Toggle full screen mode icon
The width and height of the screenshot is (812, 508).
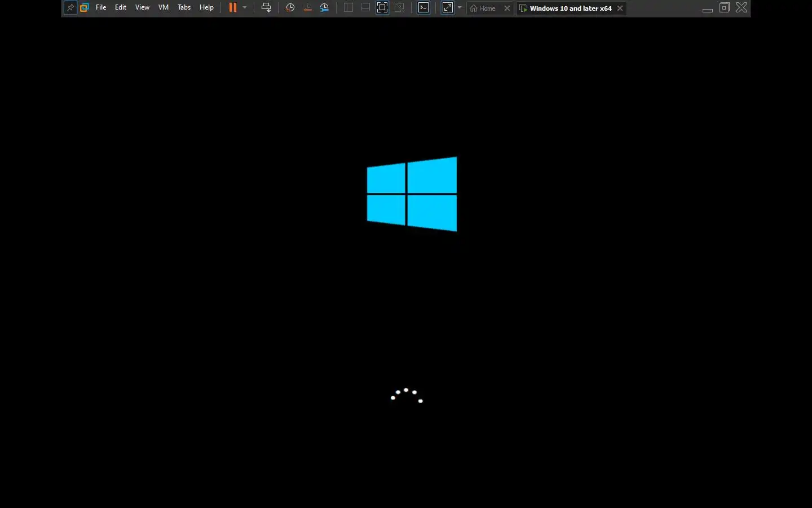pyautogui.click(x=382, y=8)
